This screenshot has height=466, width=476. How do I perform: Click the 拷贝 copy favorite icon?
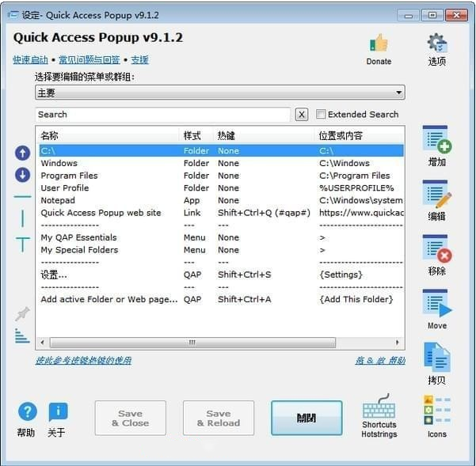pyautogui.click(x=437, y=357)
